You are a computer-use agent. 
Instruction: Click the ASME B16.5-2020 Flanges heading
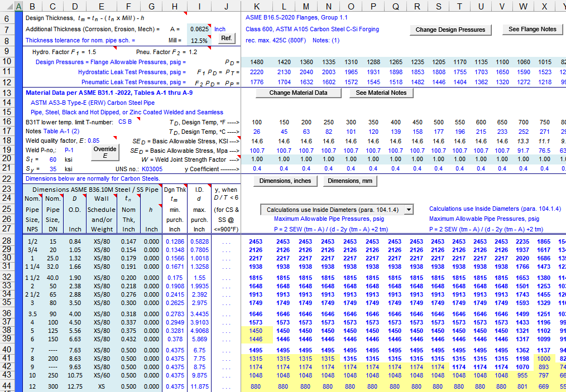pos(296,18)
